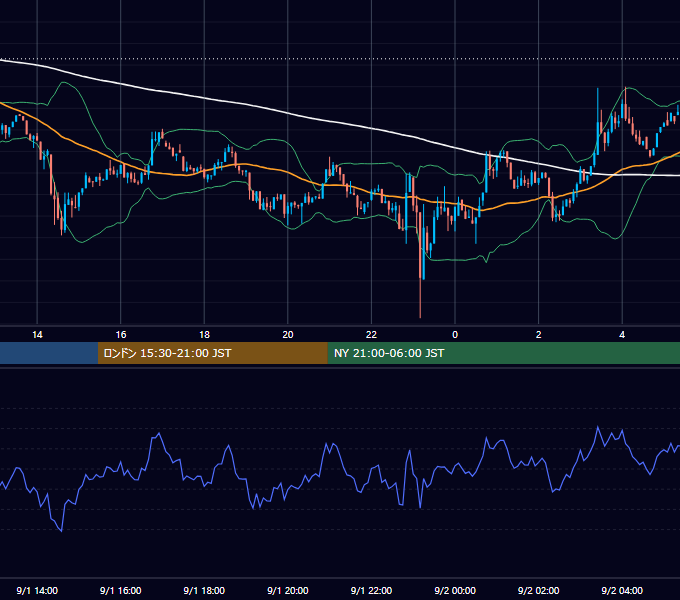Click the 9/2 02:00 label on oscillator axis
Screen dimensions: 680x600
(x=539, y=590)
